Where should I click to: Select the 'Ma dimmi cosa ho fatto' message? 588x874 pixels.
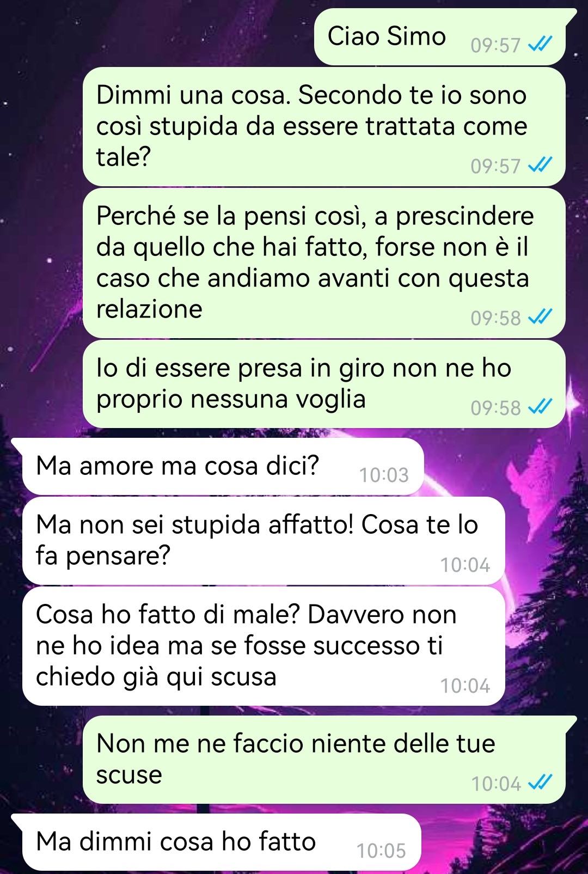pyautogui.click(x=217, y=842)
